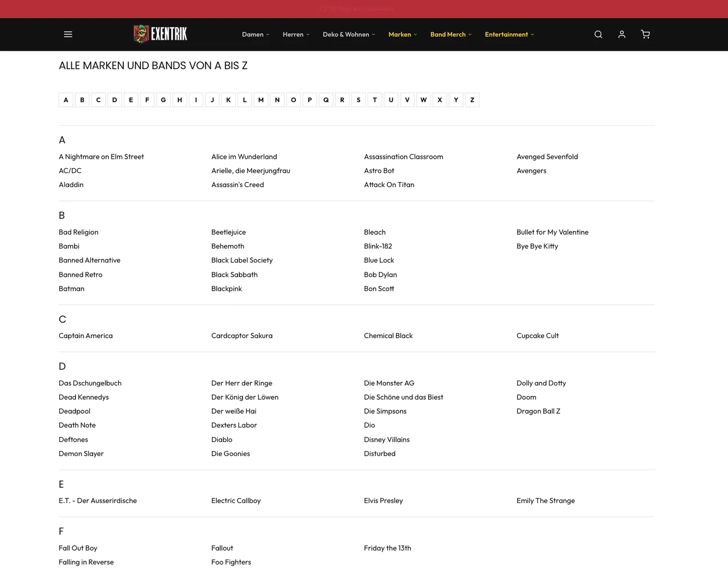Open Der Herr der Ringe link
This screenshot has height=574, width=728.
[242, 383]
